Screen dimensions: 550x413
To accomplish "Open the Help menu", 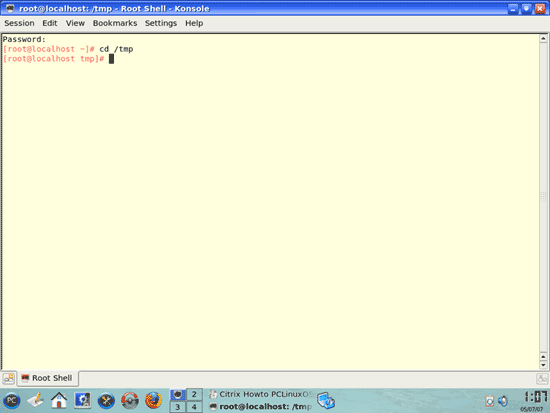I will (x=194, y=23).
